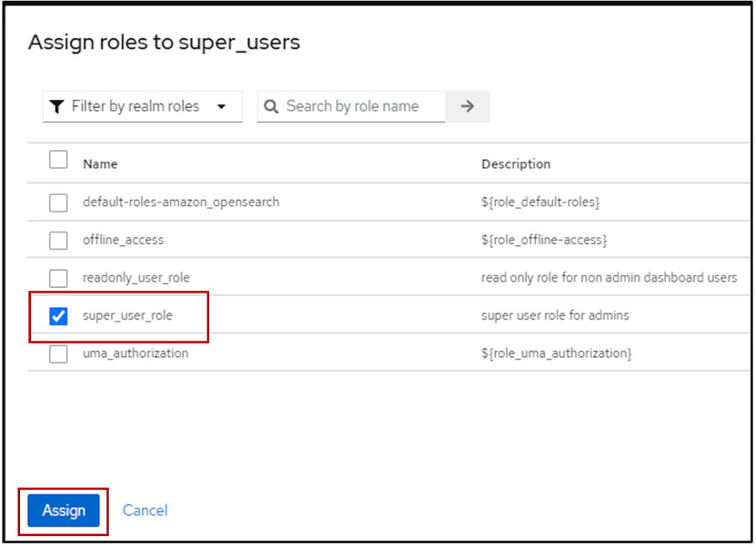The height and width of the screenshot is (547, 756).
Task: Click the Name column header
Action: pos(100,164)
